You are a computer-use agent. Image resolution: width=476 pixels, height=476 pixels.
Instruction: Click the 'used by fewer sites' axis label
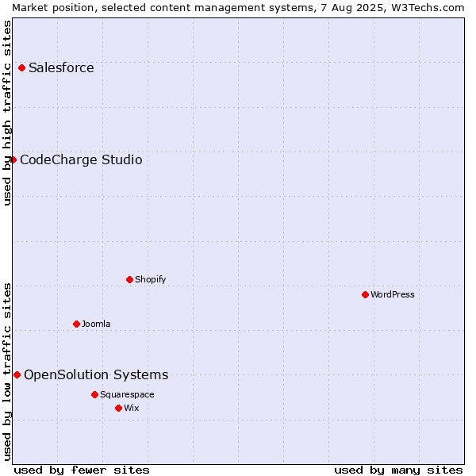click(82, 470)
